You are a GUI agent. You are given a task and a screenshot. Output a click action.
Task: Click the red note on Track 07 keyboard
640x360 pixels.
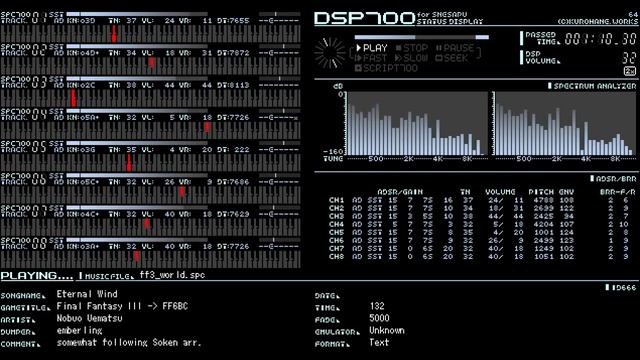[147, 224]
